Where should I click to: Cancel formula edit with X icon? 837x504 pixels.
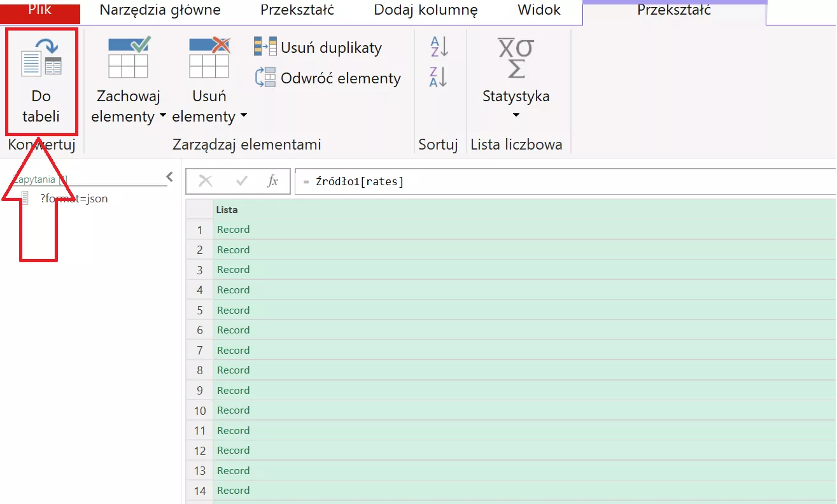pyautogui.click(x=206, y=181)
